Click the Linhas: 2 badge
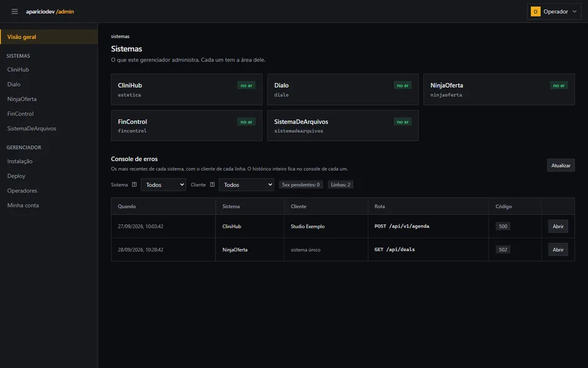 pos(341,185)
